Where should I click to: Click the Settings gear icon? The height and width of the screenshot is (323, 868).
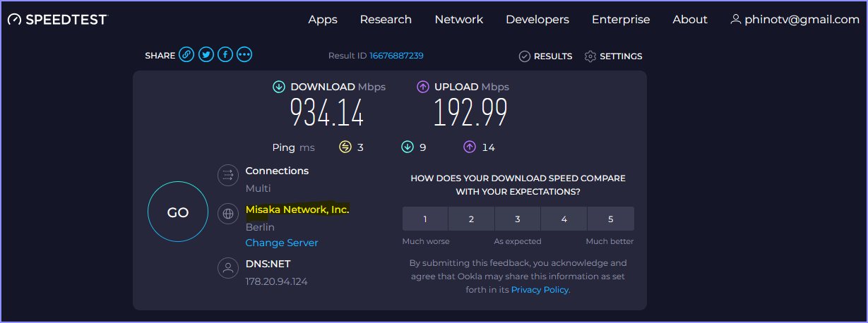[590, 56]
